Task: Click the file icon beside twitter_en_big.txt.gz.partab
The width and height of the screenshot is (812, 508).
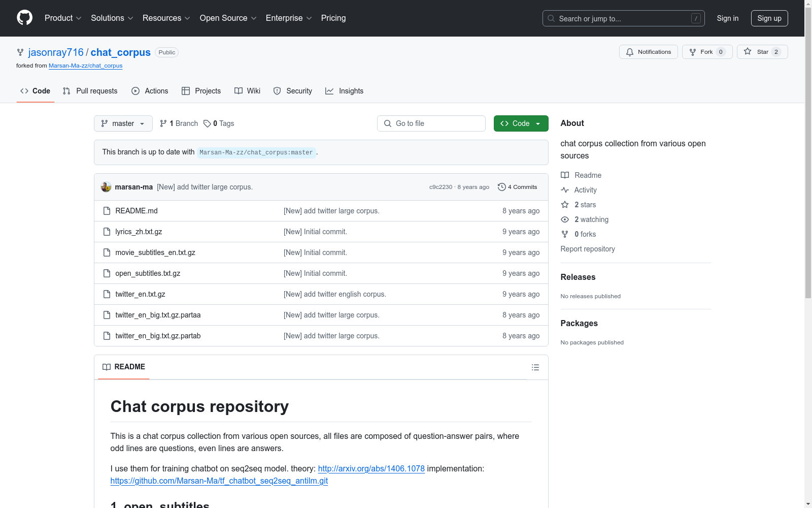Action: [x=107, y=336]
